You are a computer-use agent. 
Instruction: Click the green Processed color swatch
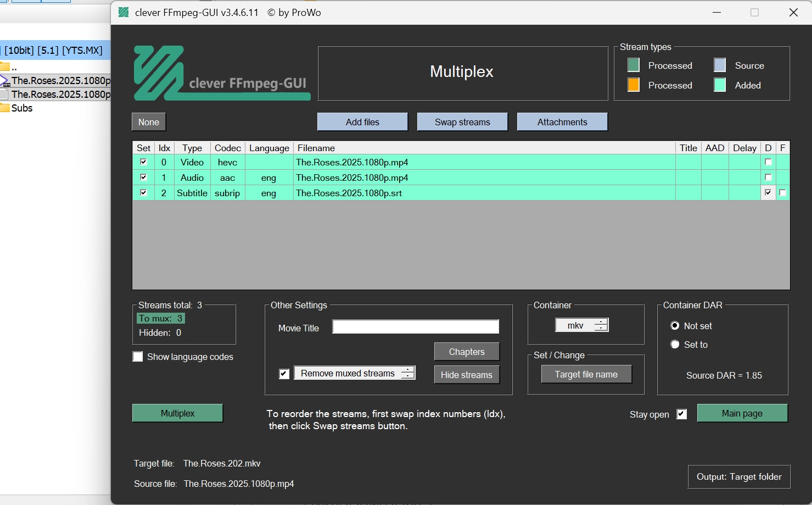click(x=634, y=65)
